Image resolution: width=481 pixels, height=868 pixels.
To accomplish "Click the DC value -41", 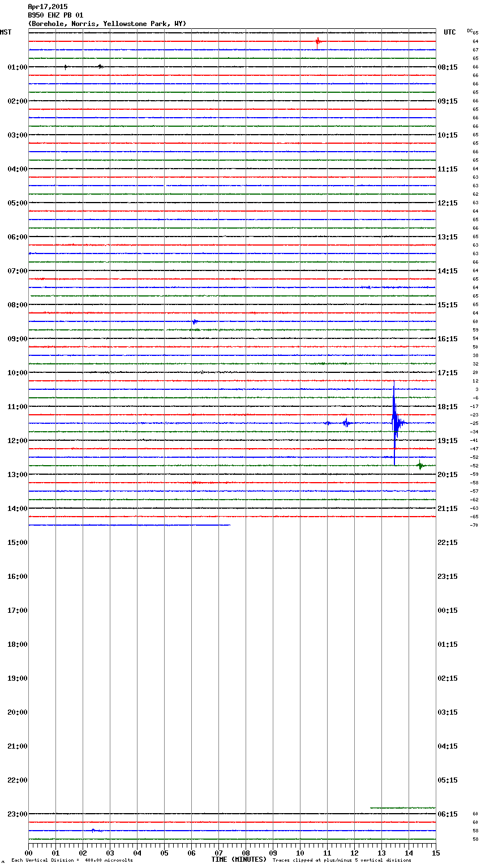I will pyautogui.click(x=474, y=440).
